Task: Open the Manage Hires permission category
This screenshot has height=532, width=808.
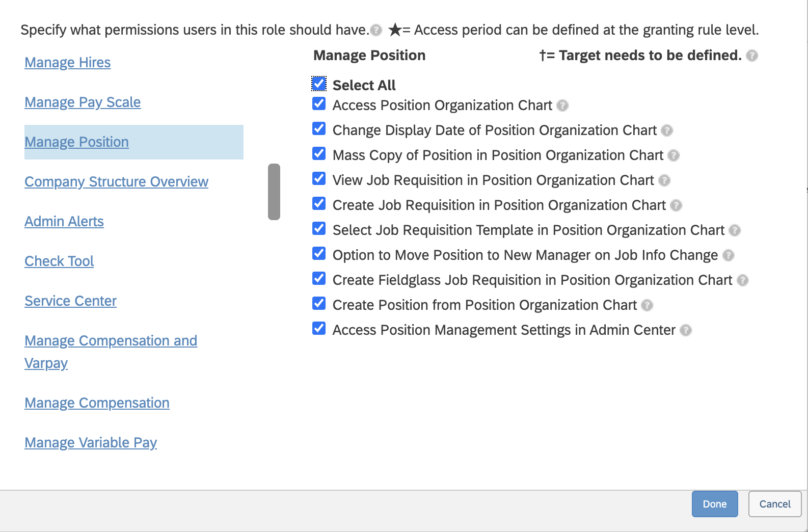Action: point(68,63)
